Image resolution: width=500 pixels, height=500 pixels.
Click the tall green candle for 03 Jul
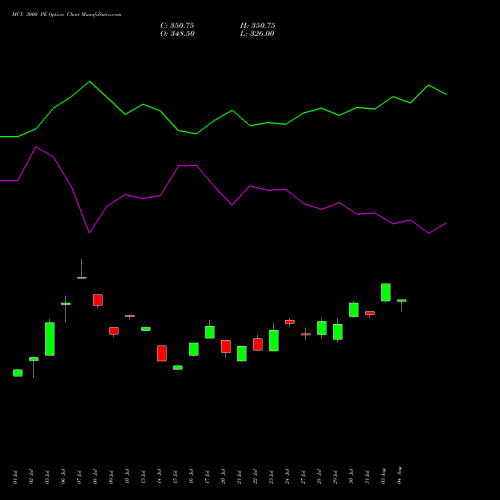pos(50,339)
